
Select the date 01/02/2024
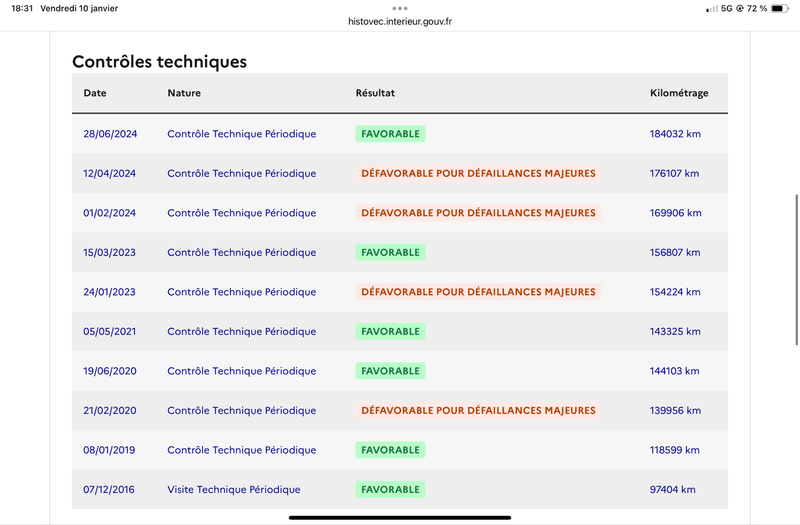110,213
